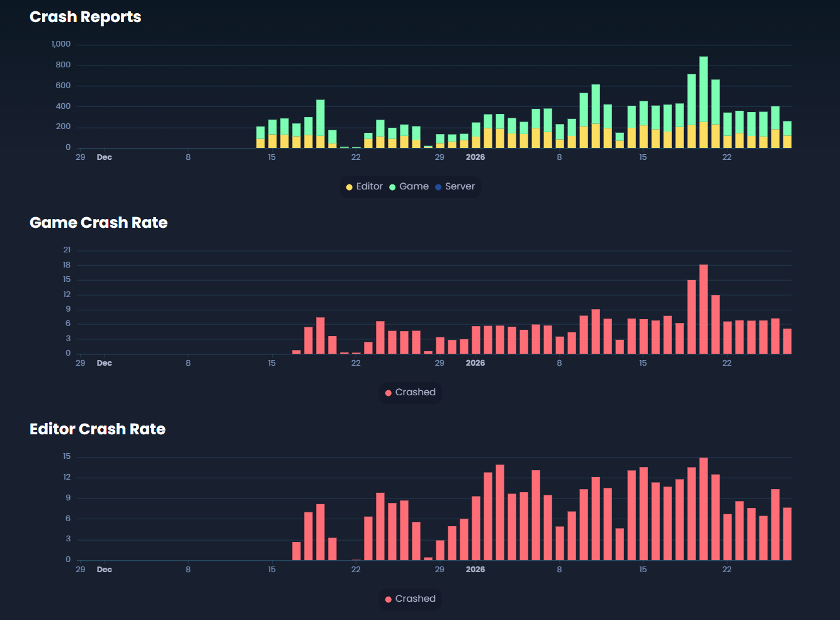
Task: Select the Editor Crash Rate heading
Action: coord(98,429)
